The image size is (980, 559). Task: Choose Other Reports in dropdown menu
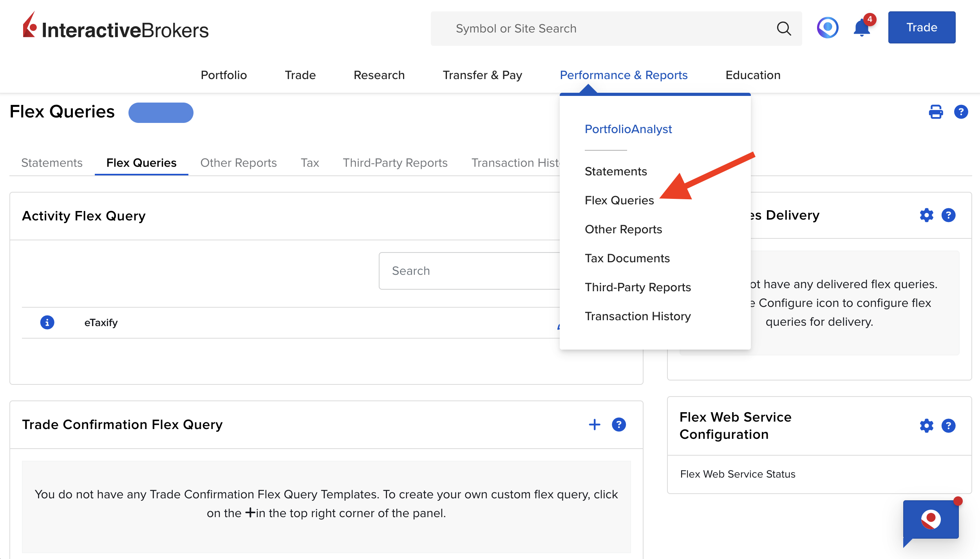[623, 229]
